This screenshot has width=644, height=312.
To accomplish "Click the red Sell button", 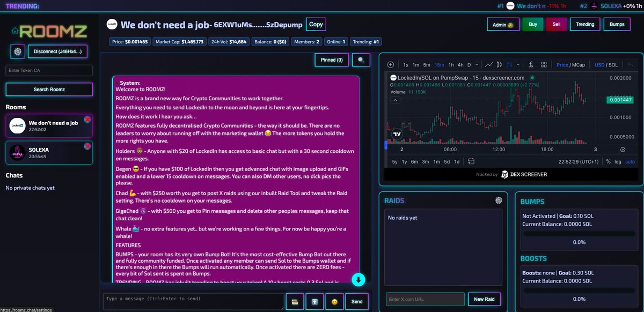I will click(557, 24).
